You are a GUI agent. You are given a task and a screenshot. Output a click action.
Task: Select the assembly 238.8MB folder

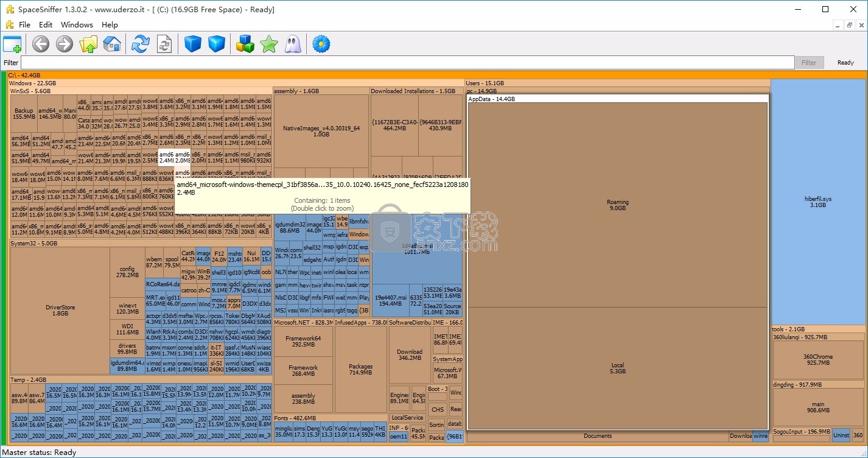pos(303,398)
